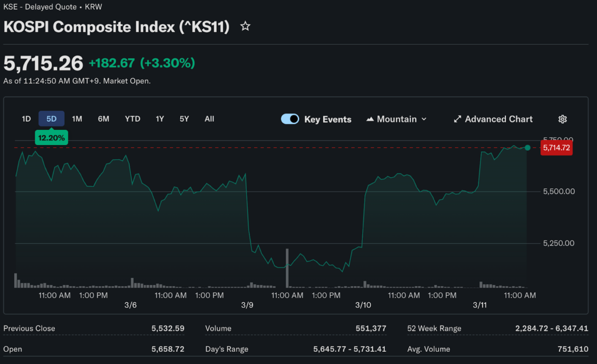Toggle the Key Events switch
Screen dimensions: 597x364
tap(290, 119)
